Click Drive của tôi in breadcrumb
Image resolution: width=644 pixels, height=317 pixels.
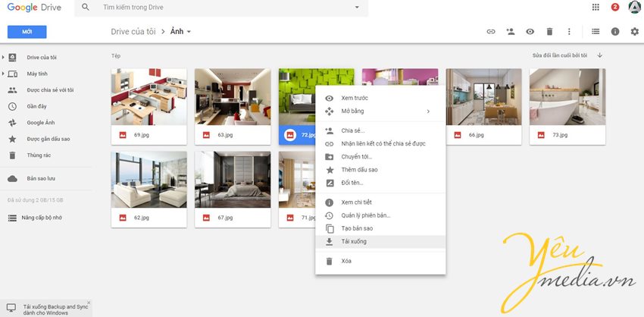[133, 32]
